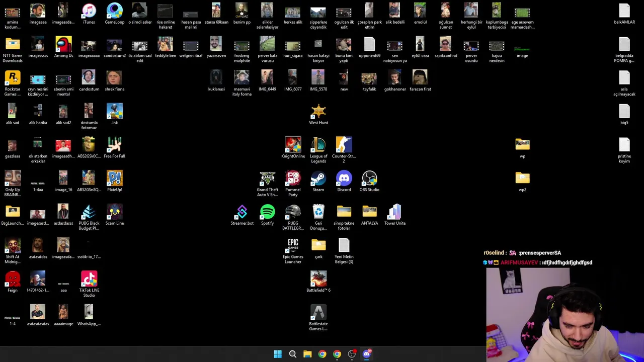Open the Shift At Midnight shortcut
644x362 pixels.
tap(13, 251)
